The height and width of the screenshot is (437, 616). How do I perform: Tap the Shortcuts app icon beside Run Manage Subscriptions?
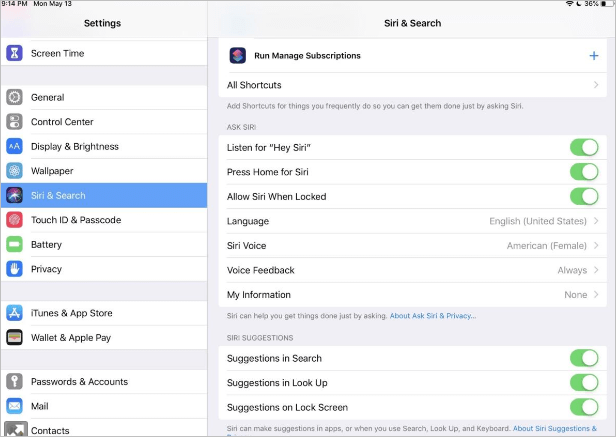tap(238, 55)
